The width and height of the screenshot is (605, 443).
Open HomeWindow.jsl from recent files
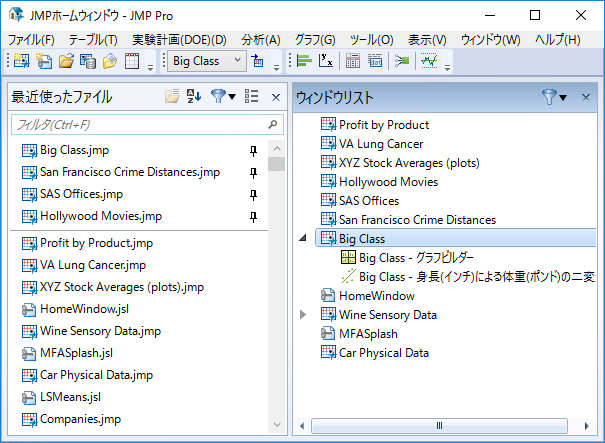click(75, 309)
